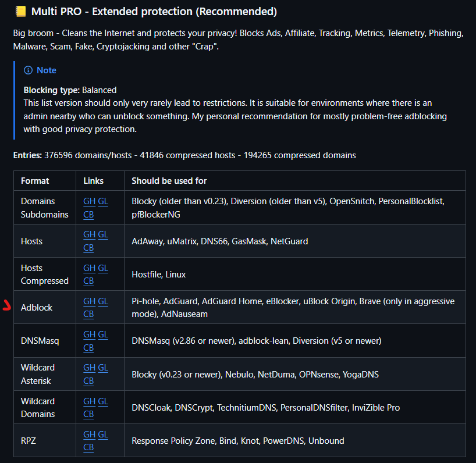Open the CB link for Adblock format
Screen dimensions: 476x463
(88, 314)
